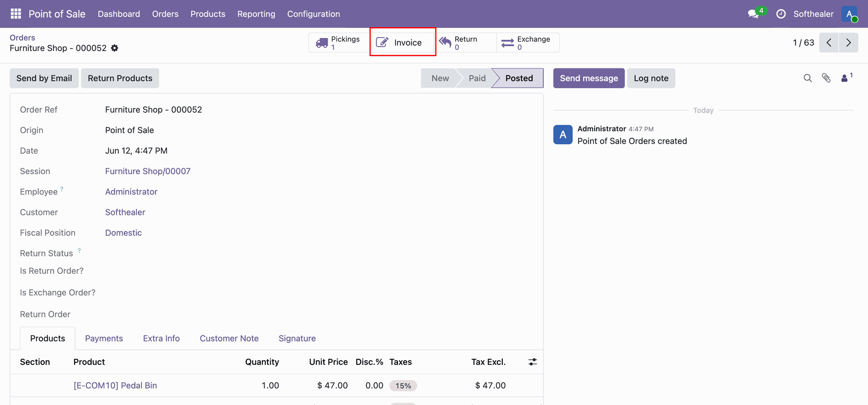The width and height of the screenshot is (868, 405).
Task: Open the activities clock icon
Action: [781, 14]
